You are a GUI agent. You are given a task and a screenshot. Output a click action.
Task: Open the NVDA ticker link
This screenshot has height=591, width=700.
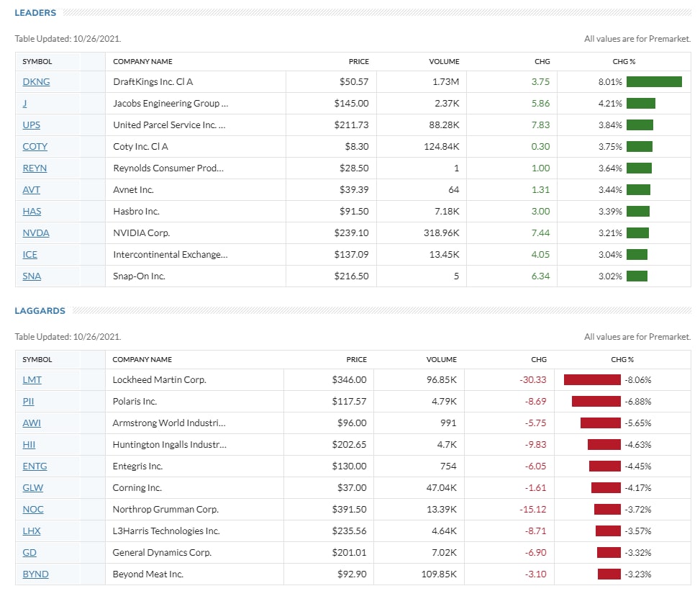click(36, 233)
